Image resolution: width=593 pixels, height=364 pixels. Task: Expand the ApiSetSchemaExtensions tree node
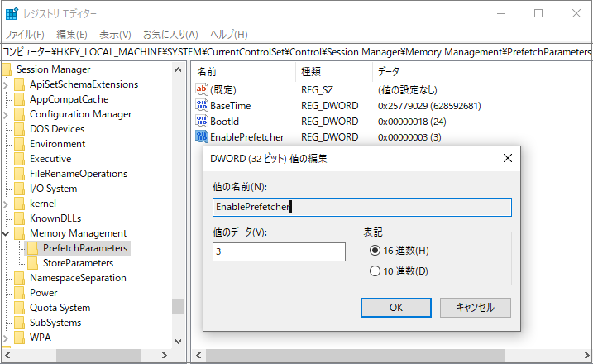point(6,84)
